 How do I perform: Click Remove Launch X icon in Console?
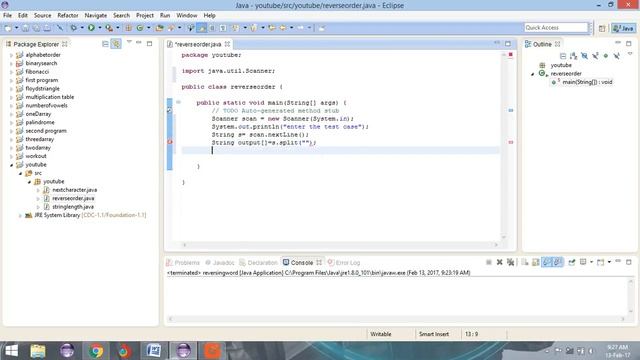499,262
